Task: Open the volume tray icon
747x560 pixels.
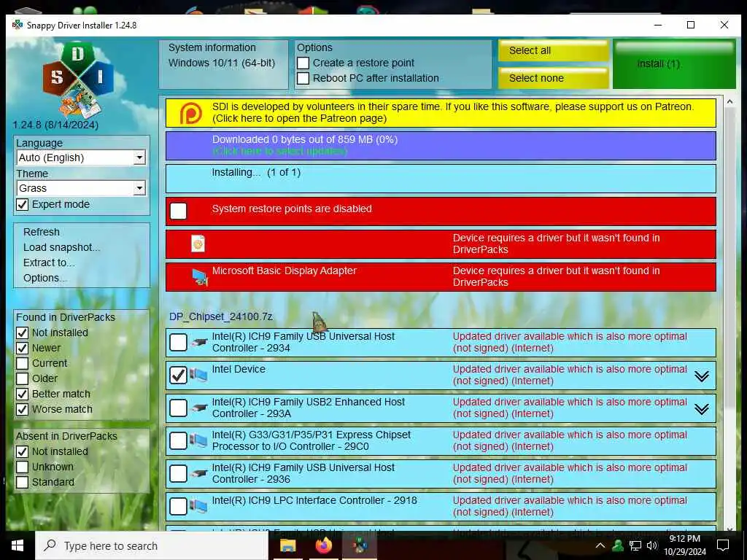Action: tap(651, 545)
